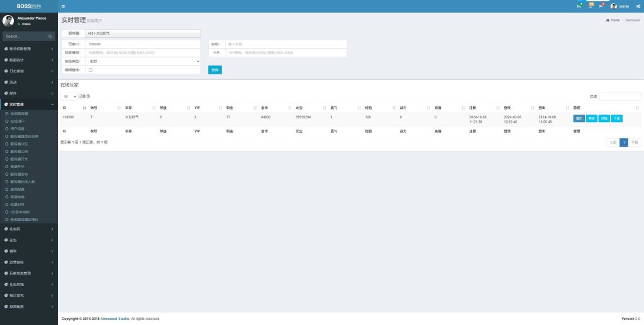644x325 pixels.
Task: Go to the 下页 pagination button
Action: 635,143
